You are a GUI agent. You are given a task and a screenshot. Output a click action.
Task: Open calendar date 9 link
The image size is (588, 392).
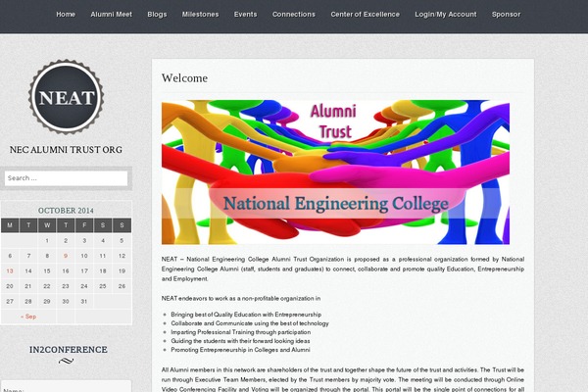click(66, 256)
